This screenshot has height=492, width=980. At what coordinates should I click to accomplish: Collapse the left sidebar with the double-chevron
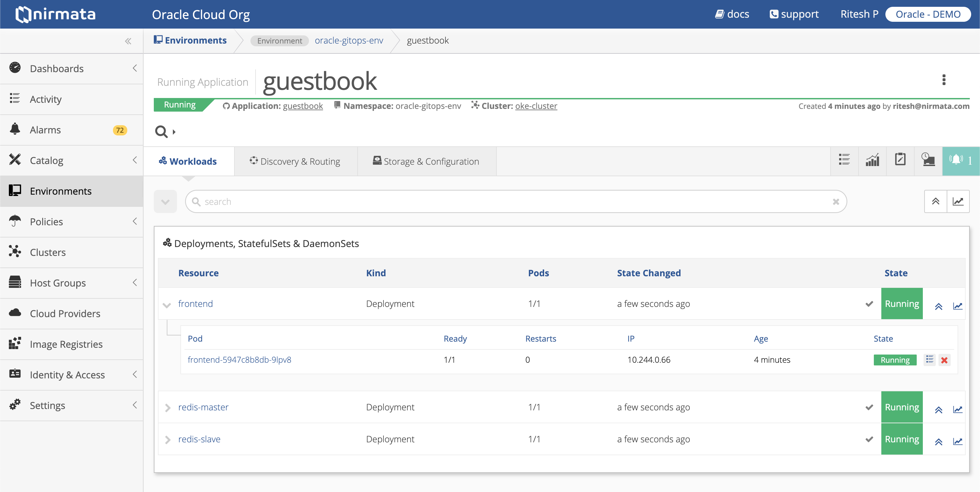tap(128, 41)
